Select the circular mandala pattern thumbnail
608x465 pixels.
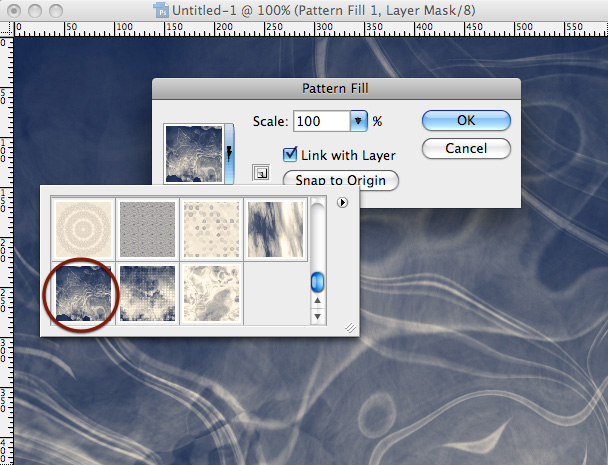coord(83,229)
